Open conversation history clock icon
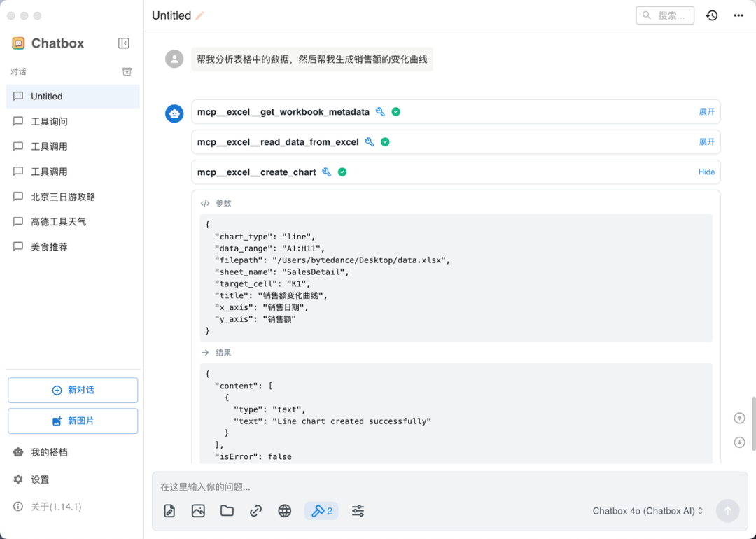The height and width of the screenshot is (539, 756). [x=712, y=15]
